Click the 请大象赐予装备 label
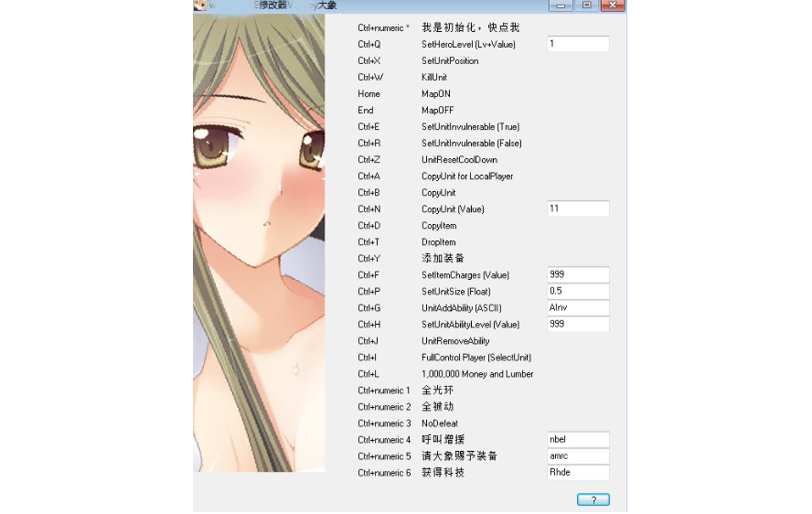Image resolution: width=812 pixels, height=514 pixels. pos(459,456)
